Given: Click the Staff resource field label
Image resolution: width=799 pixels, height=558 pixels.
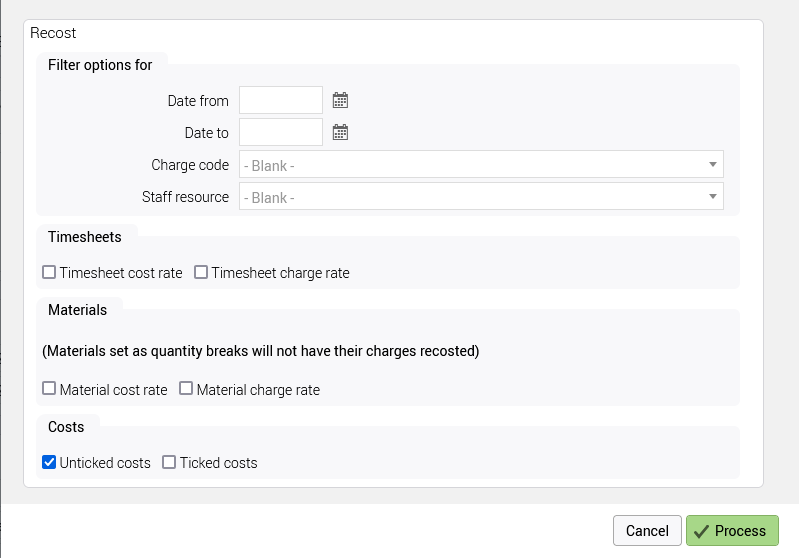Looking at the screenshot, I should pos(185,197).
